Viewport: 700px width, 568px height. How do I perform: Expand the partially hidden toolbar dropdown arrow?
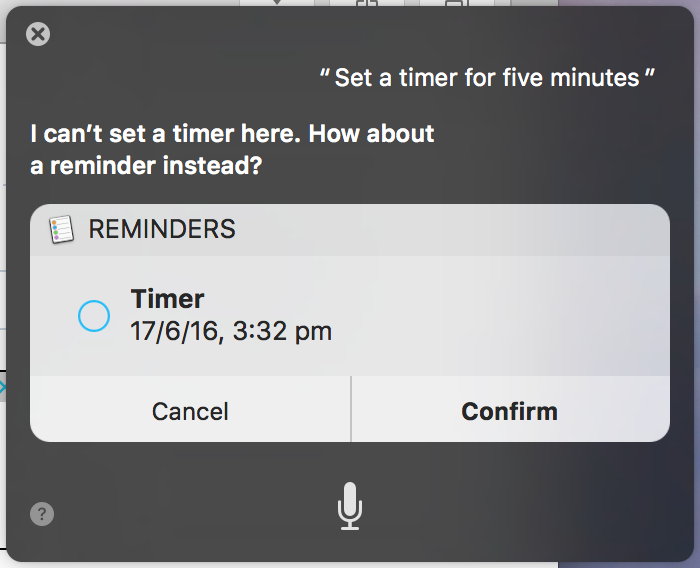pyautogui.click(x=277, y=2)
